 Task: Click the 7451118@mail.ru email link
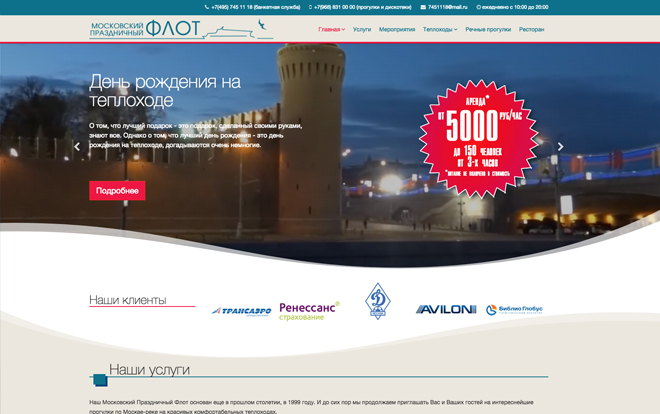pos(448,7)
